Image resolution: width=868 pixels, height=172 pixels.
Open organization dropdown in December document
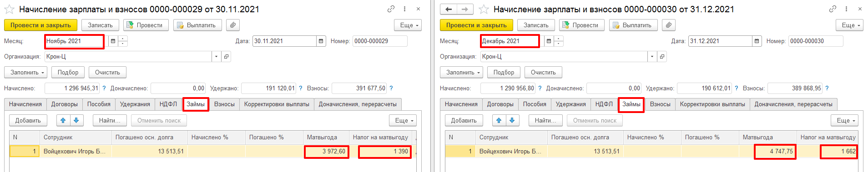tap(652, 57)
